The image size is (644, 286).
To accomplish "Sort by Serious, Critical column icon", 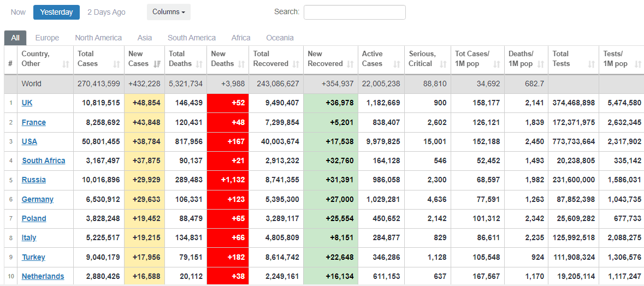I will [x=442, y=64].
